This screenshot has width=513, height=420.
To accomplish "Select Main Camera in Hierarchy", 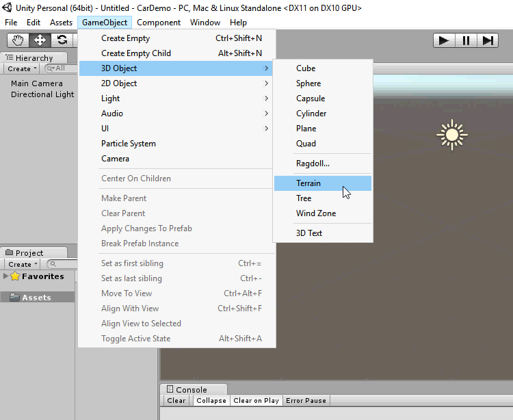I will tap(37, 83).
